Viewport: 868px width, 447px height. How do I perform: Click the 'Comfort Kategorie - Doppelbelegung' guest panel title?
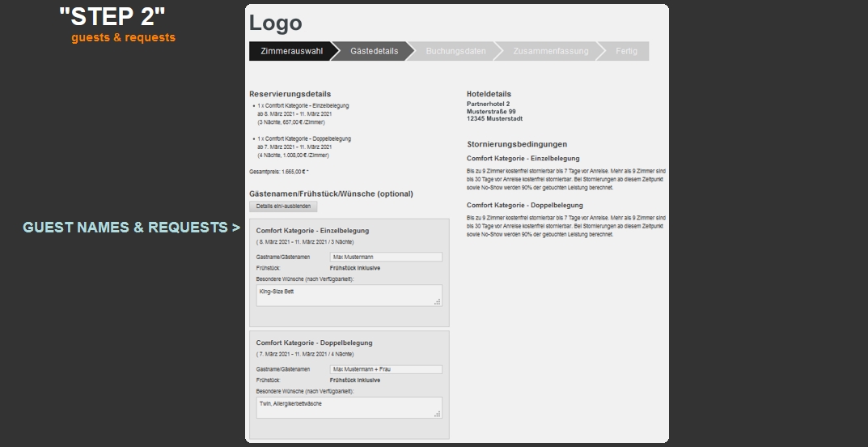point(314,343)
